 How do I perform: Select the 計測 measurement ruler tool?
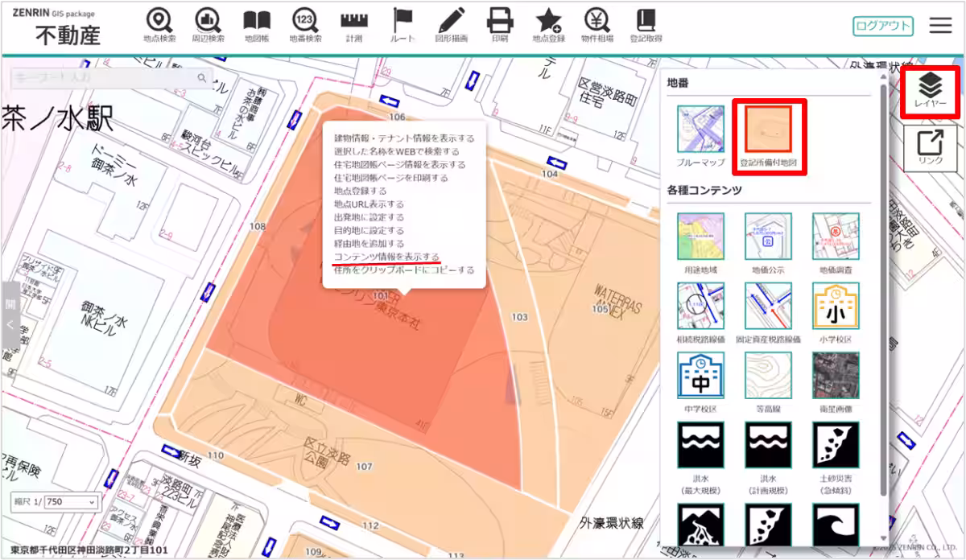[354, 25]
